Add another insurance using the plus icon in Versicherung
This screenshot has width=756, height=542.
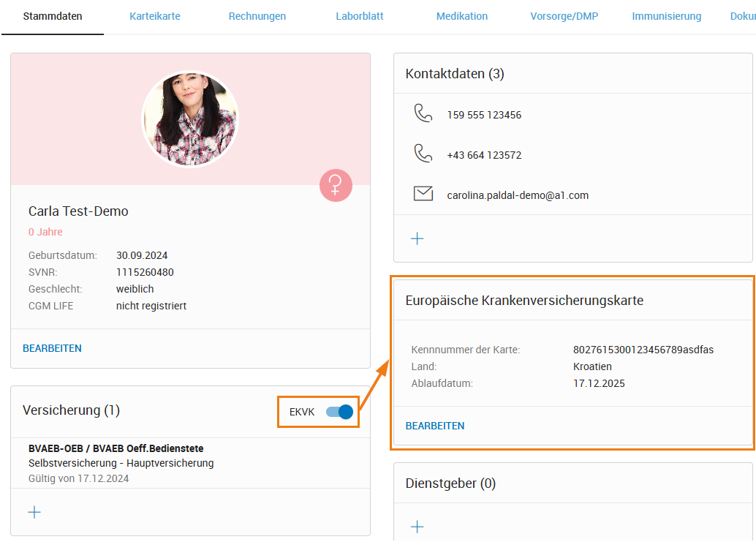[34, 512]
